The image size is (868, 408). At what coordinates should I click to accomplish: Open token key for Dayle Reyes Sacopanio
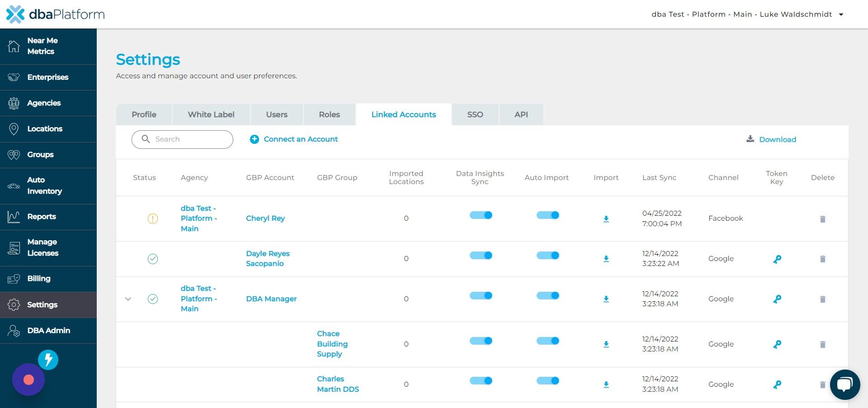(777, 259)
